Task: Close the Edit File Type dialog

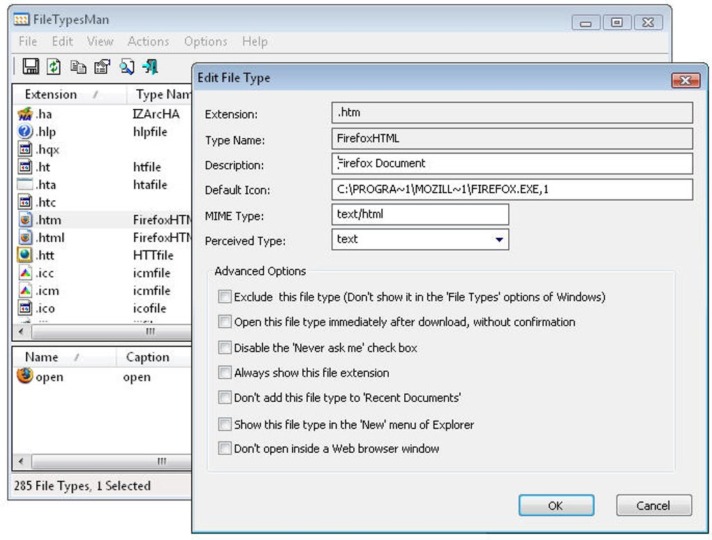Action: [686, 80]
